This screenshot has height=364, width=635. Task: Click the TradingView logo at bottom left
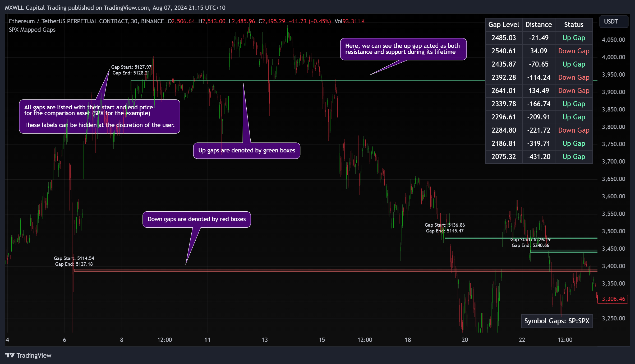click(x=28, y=355)
